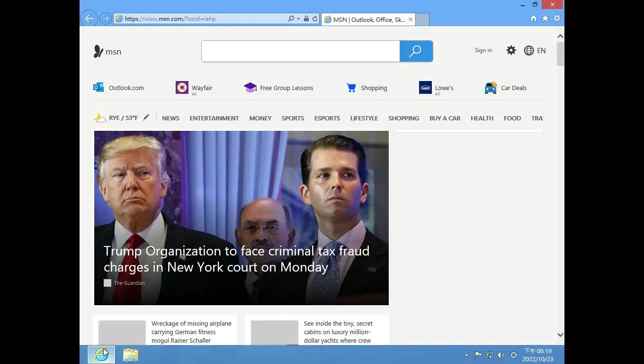Open the Wayfair ad shortcut
Screen dimensions: 644x364
coord(194,88)
